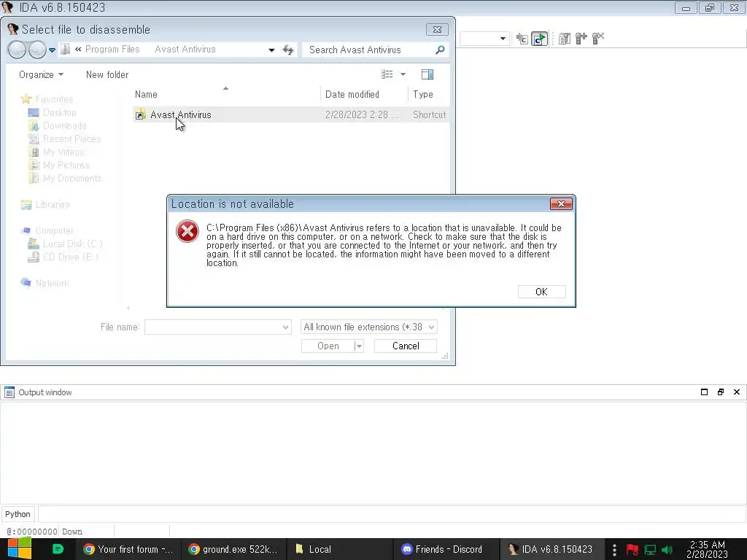Switch to Friends - Discord taskbar window
Screen dimensions: 747x560
(x=446, y=549)
